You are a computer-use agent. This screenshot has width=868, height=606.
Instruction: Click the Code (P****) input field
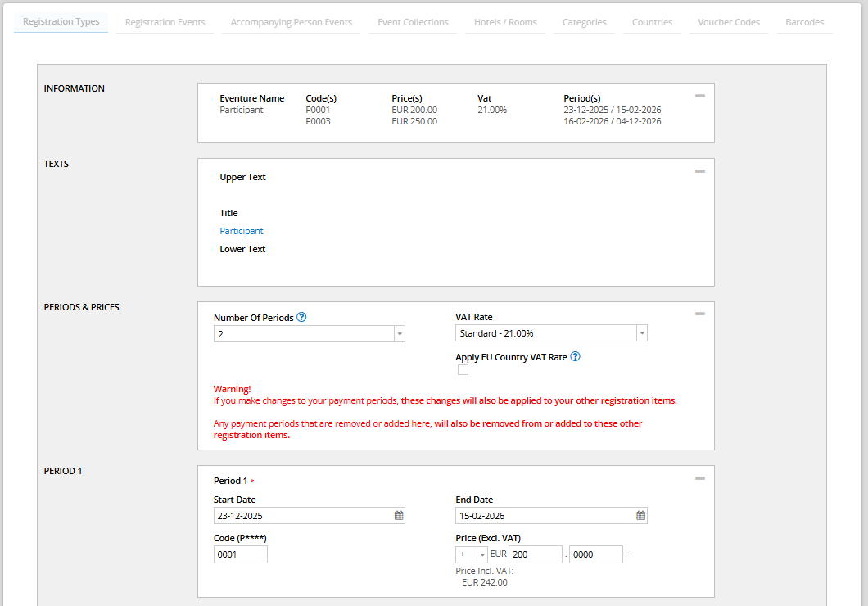click(241, 555)
